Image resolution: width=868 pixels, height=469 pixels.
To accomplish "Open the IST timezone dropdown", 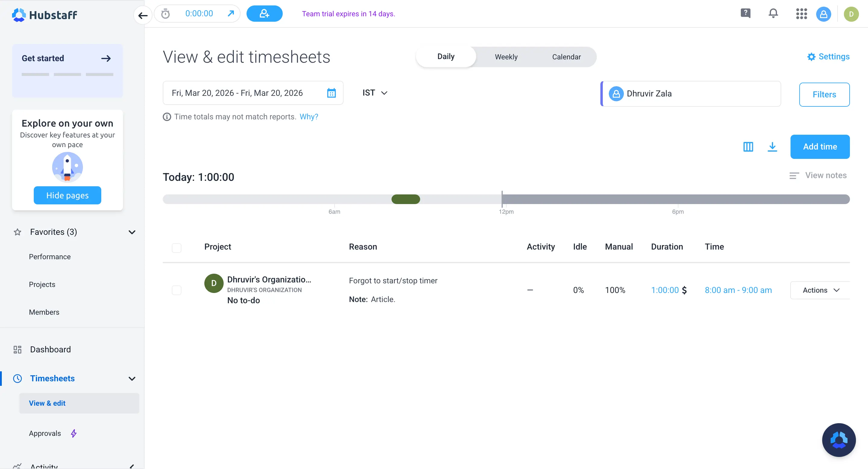I will [375, 93].
